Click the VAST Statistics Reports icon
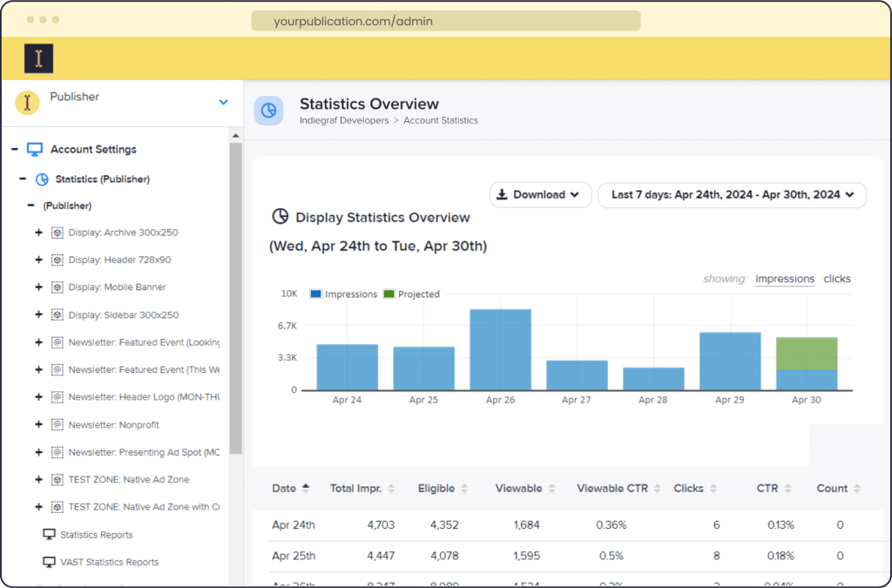The width and height of the screenshot is (892, 588). coord(50,562)
